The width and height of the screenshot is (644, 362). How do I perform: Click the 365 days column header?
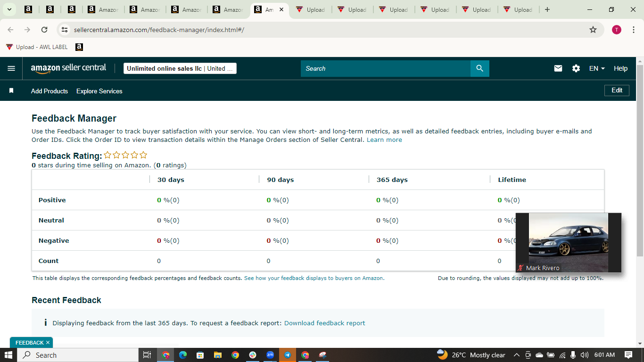pos(392,180)
